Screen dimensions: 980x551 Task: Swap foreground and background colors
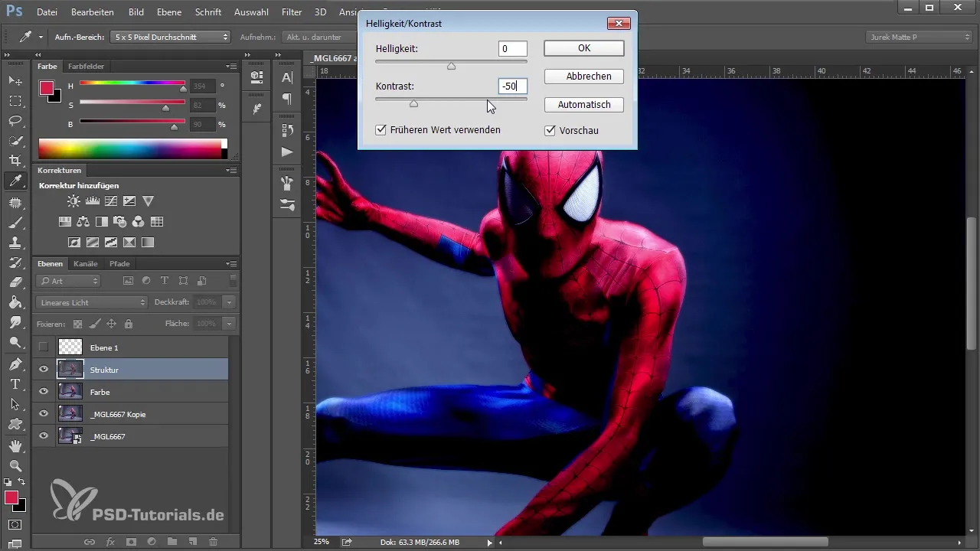pyautogui.click(x=21, y=481)
